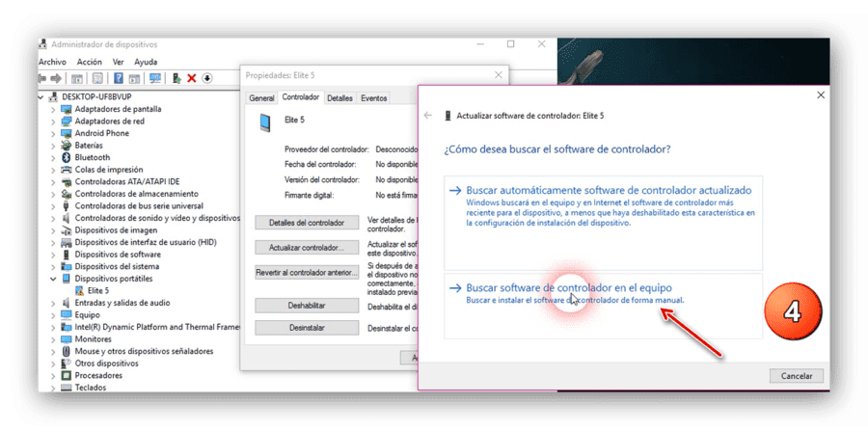Switch to the Eventos tab
868x430 pixels.
373,98
